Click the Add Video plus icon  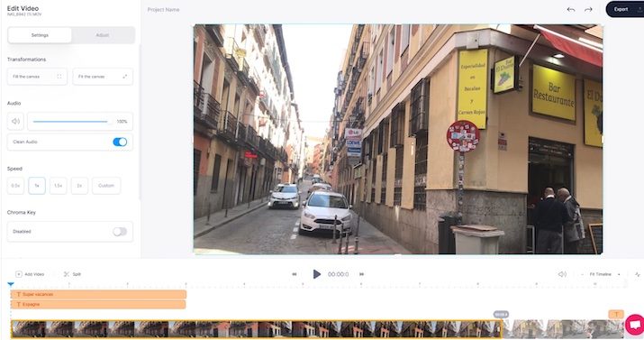point(19,274)
